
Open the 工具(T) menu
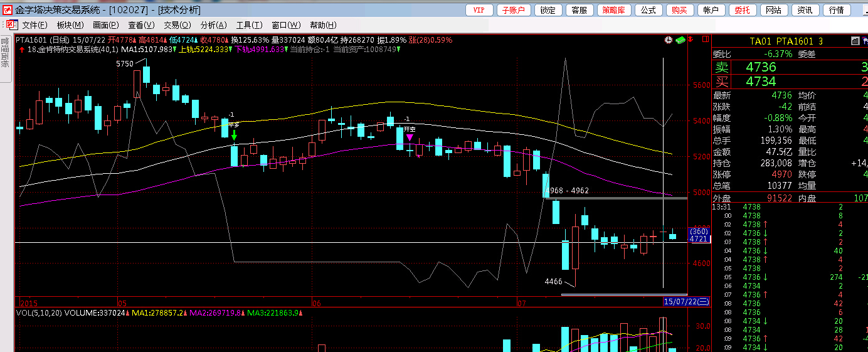(x=249, y=25)
